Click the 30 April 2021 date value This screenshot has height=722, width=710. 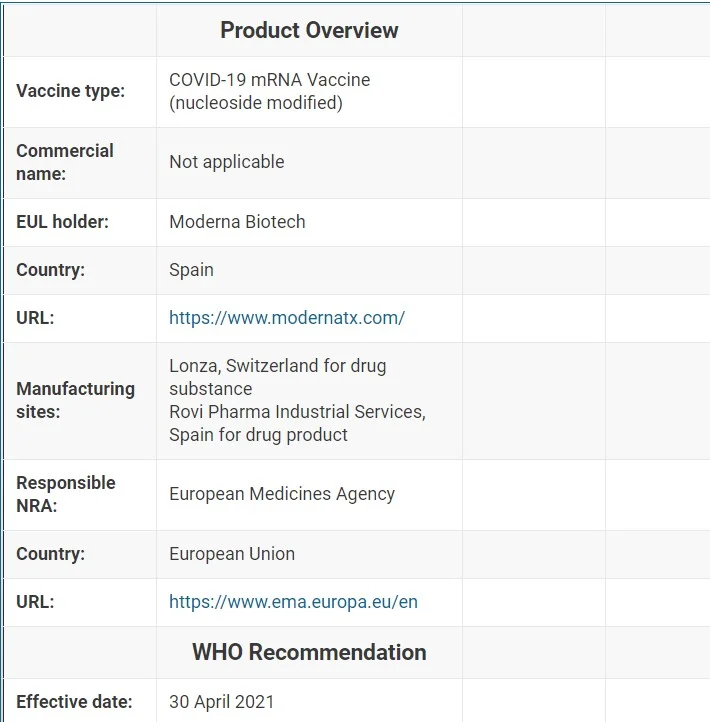click(x=221, y=702)
